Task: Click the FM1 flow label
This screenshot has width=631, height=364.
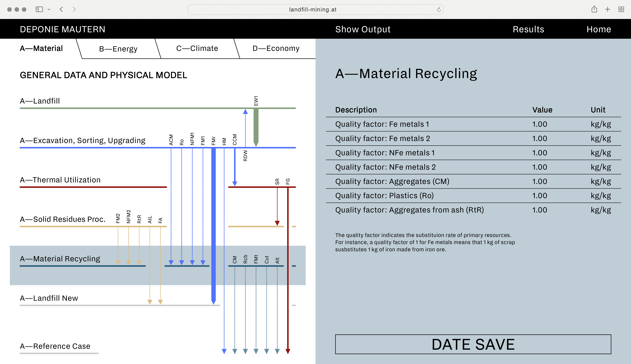Action: coord(203,141)
